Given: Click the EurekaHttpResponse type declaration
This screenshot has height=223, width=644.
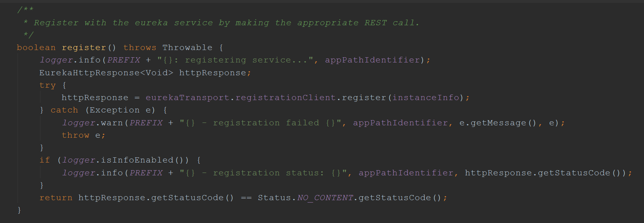Looking at the screenshot, I should click(106, 73).
